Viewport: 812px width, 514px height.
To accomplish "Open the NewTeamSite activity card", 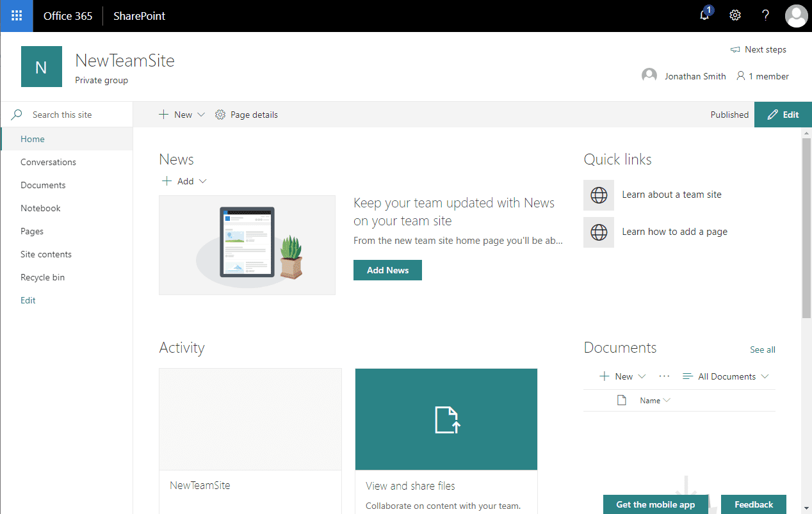I will tap(250, 440).
